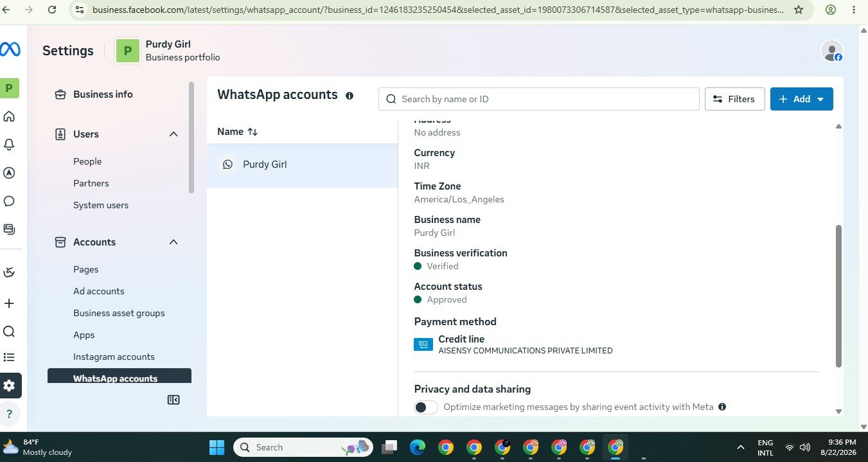Open the Chrome profile icon in the browser toolbar
Screen dimensions: 868x462
[831, 10]
